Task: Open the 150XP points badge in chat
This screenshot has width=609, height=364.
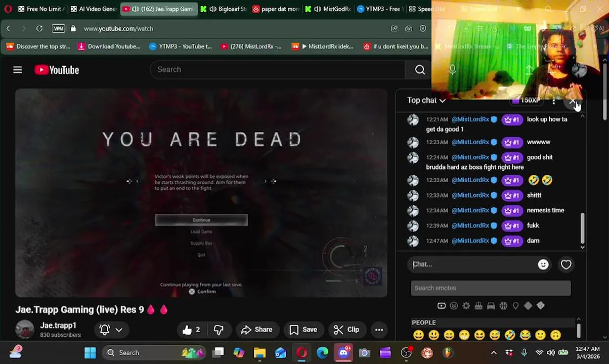Action: [527, 101]
